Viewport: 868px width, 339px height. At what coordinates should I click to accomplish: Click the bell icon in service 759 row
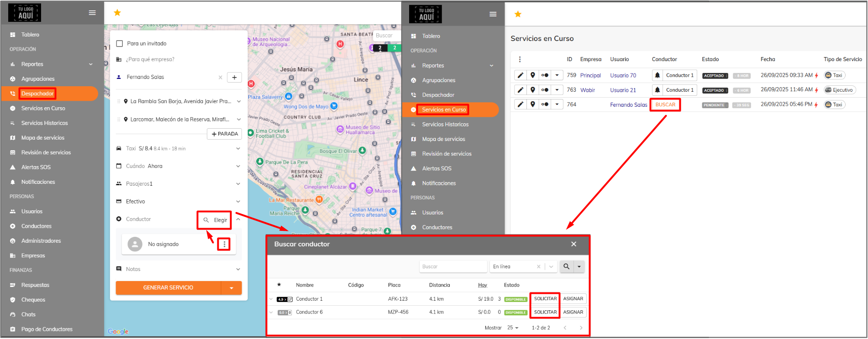click(x=657, y=75)
